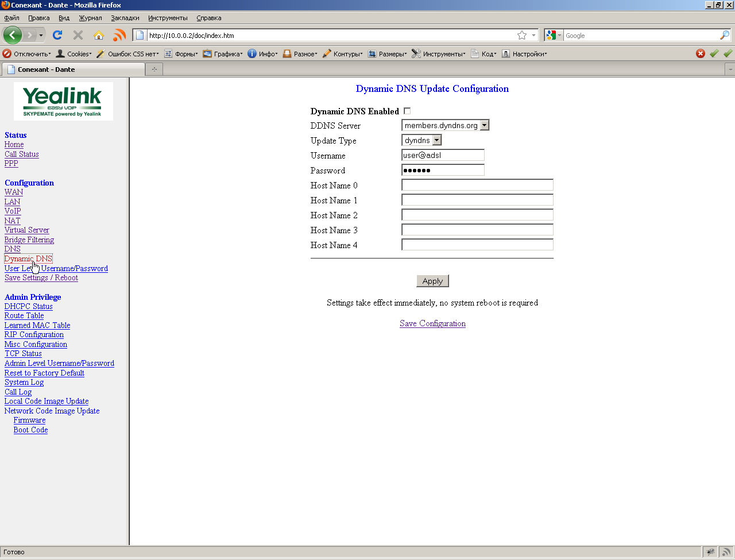Go to Home page via house icon
This screenshot has height=560, width=735.
[x=99, y=36]
